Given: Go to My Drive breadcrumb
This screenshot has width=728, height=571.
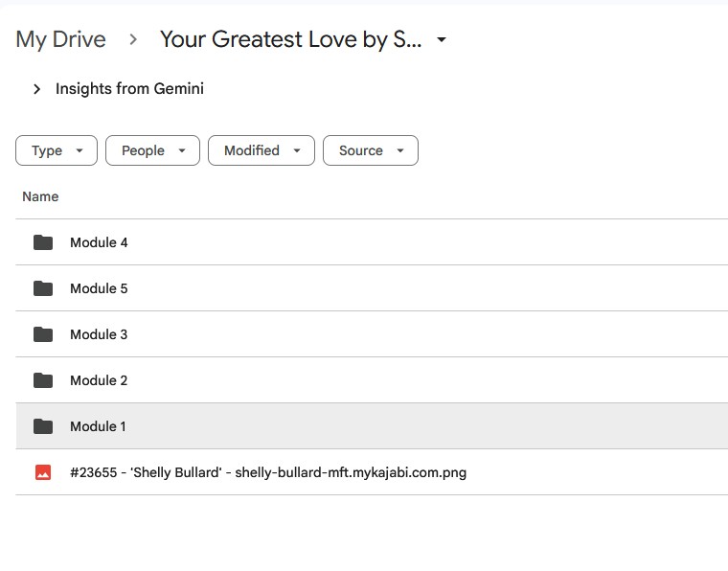Looking at the screenshot, I should [60, 39].
